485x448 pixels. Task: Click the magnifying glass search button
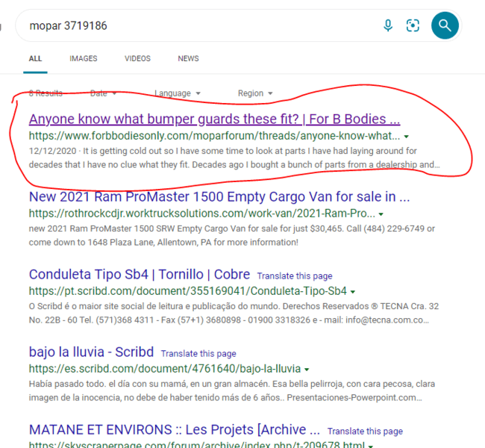(x=445, y=25)
